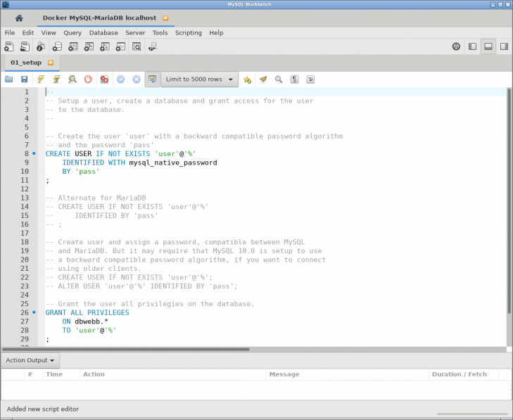Stop query execution red icon

(88, 79)
